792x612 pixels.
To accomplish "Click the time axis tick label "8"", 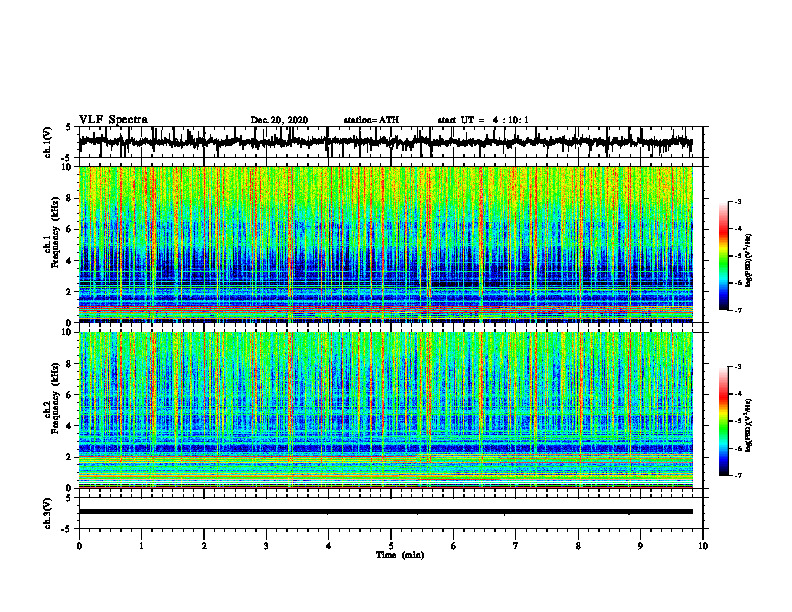I will pyautogui.click(x=578, y=546).
